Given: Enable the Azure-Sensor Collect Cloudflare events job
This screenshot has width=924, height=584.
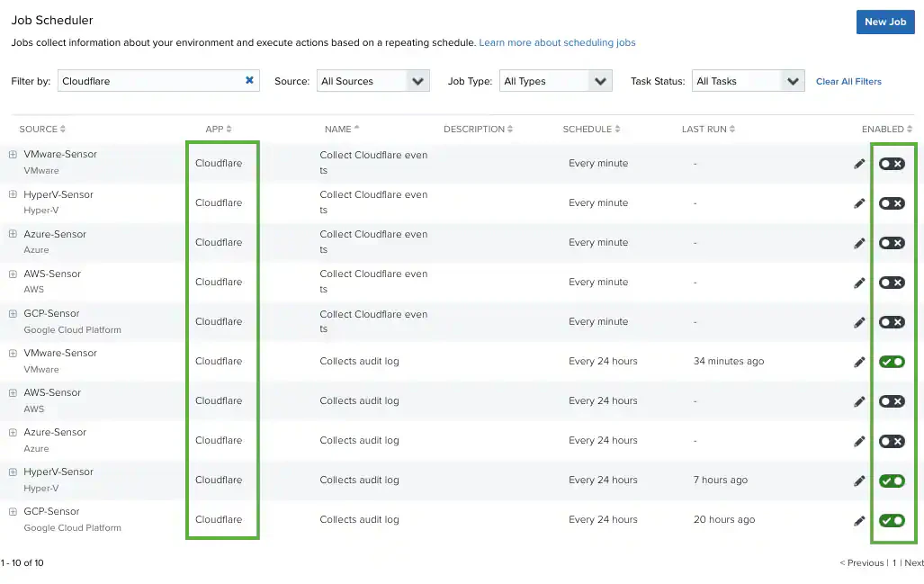Looking at the screenshot, I should tap(892, 243).
